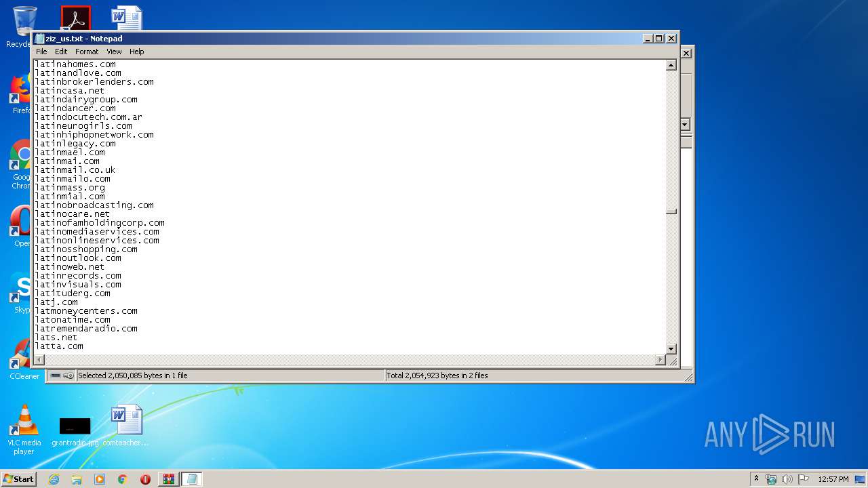Click the line latmoneycenters.com
868x488 pixels.
coord(86,311)
